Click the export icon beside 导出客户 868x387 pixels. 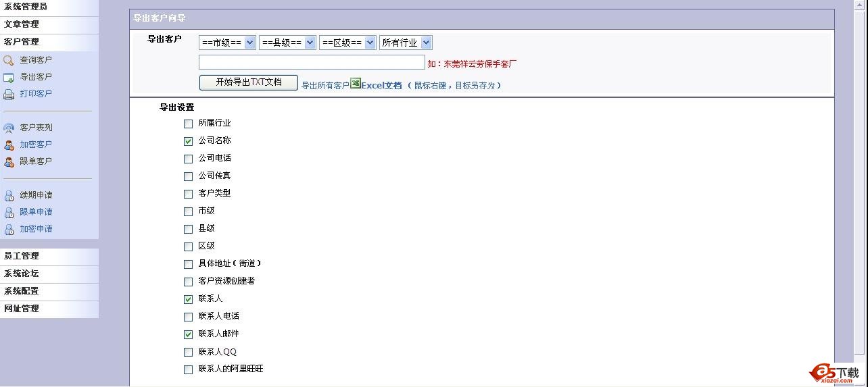click(x=9, y=77)
